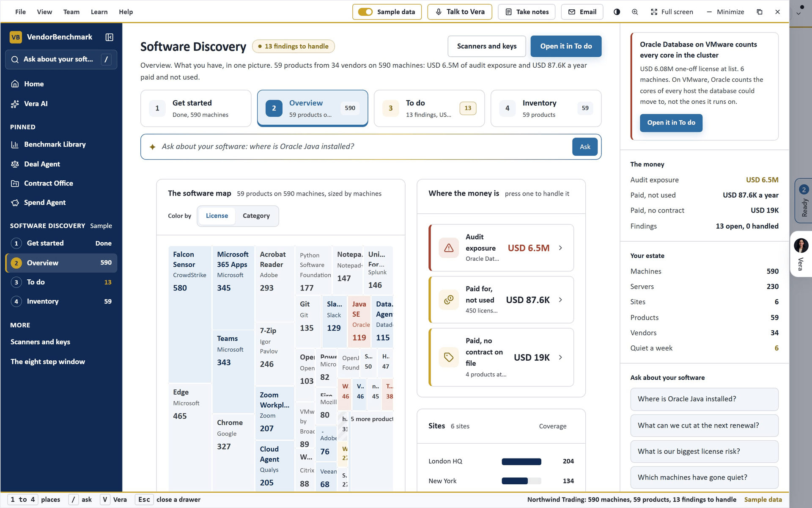Open the Spend Agent
The width and height of the screenshot is (812, 508).
point(61,202)
